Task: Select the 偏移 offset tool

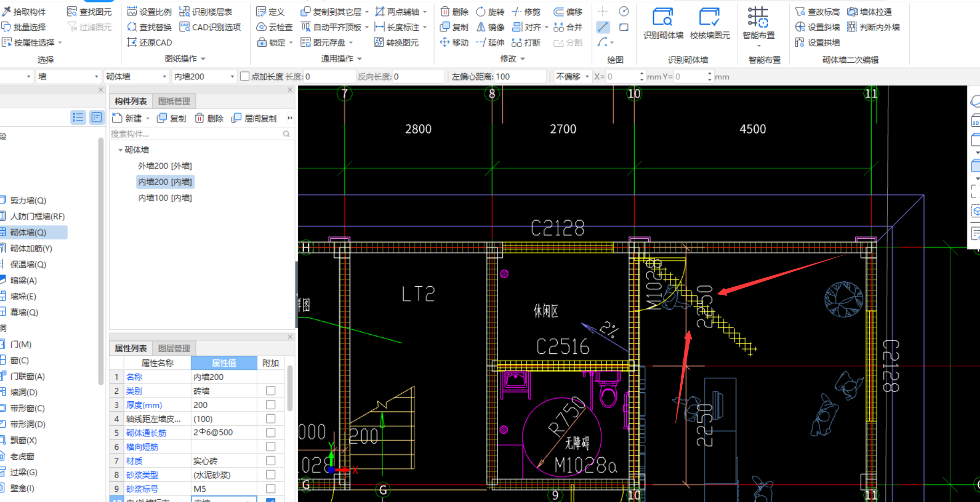Action: [568, 12]
